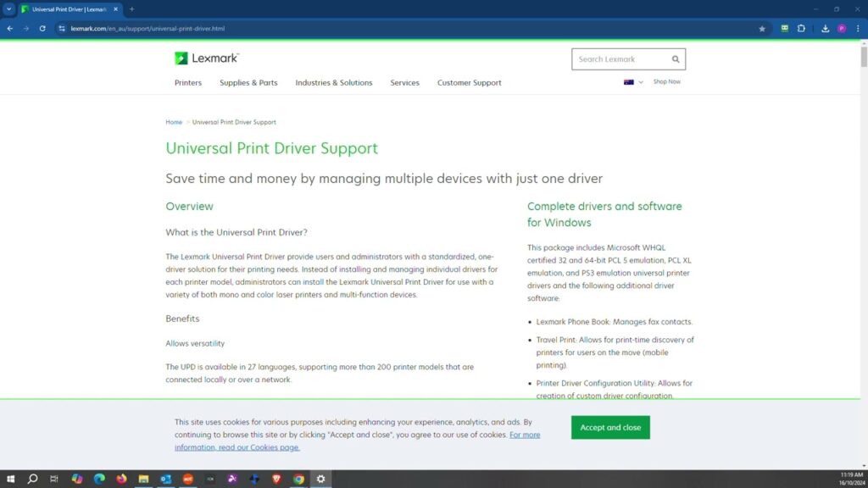Open Brave browser from taskbar
The image size is (868, 488).
276,479
